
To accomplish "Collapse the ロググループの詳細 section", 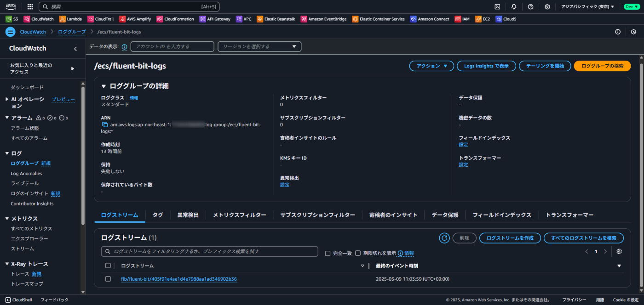I will coord(104,85).
